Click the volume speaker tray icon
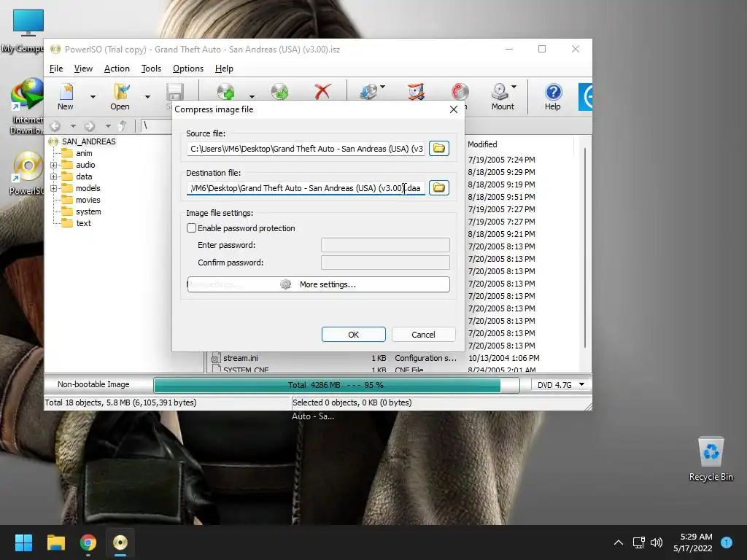This screenshot has height=560, width=747. (657, 542)
